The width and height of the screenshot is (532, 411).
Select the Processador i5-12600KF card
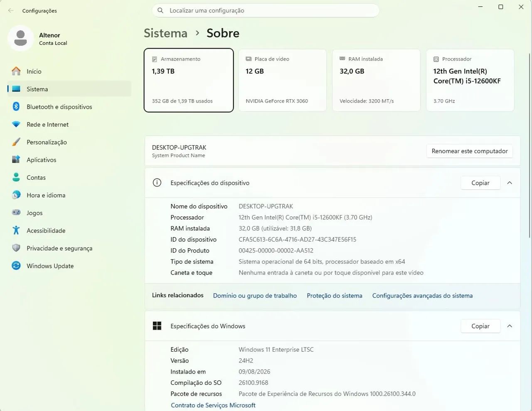pyautogui.click(x=470, y=80)
